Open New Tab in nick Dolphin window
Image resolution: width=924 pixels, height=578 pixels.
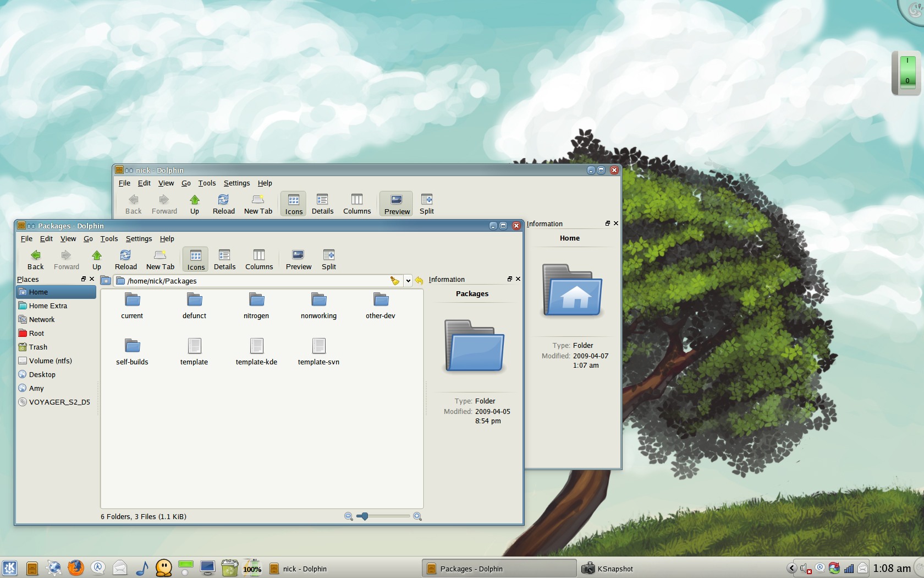pos(258,204)
